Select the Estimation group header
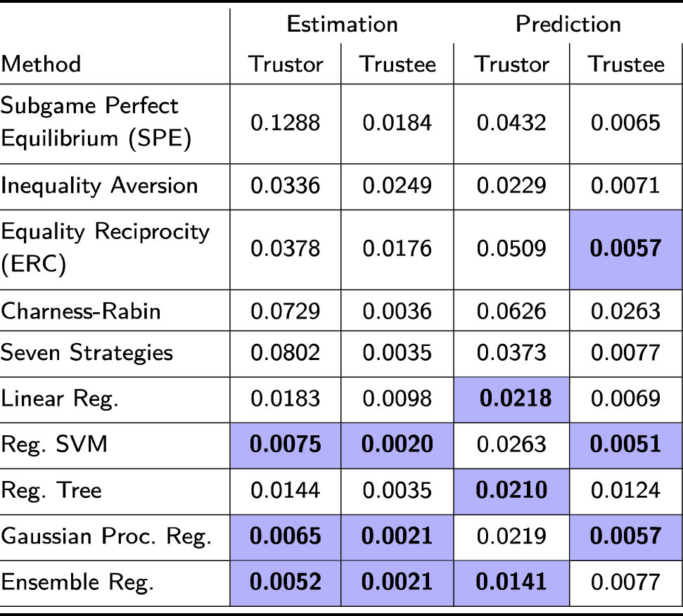The image size is (683, 616). coord(342,24)
